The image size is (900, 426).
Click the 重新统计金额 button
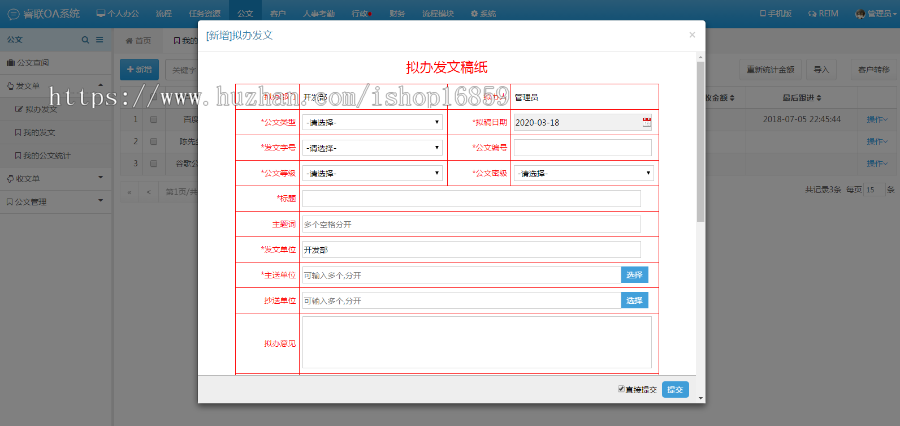click(770, 69)
